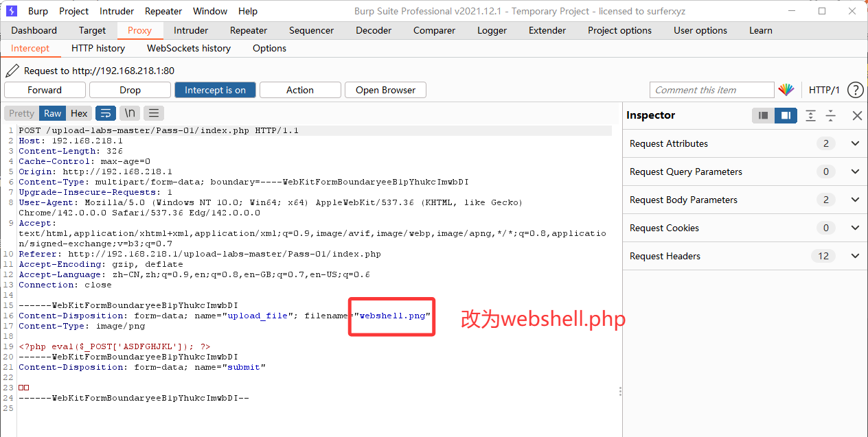This screenshot has height=437, width=868.
Task: Click the Content-Type: image/png line
Action: (82, 326)
